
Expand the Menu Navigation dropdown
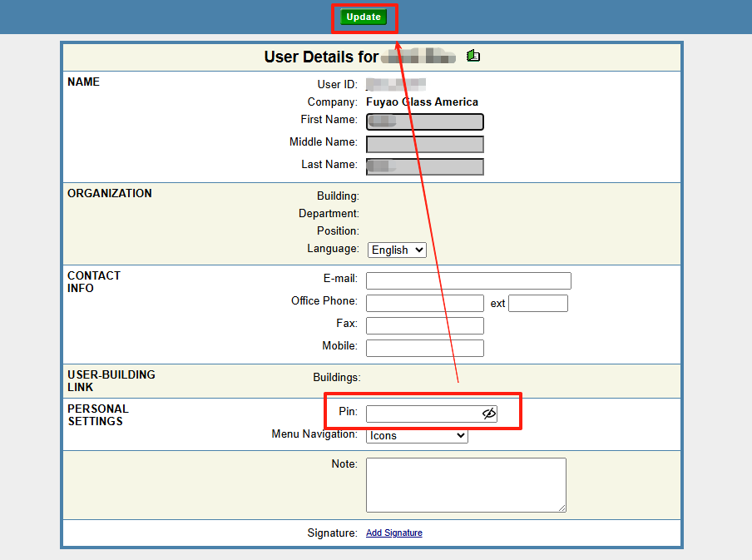pyautogui.click(x=417, y=435)
